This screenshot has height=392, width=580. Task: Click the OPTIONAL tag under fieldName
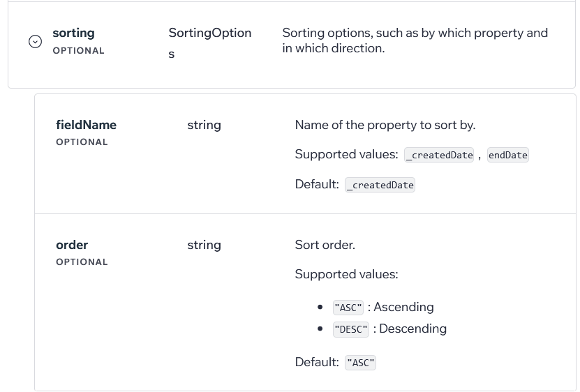[82, 142]
